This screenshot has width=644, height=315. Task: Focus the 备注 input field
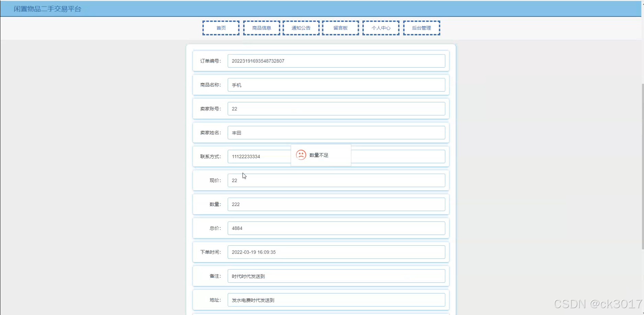coord(336,276)
